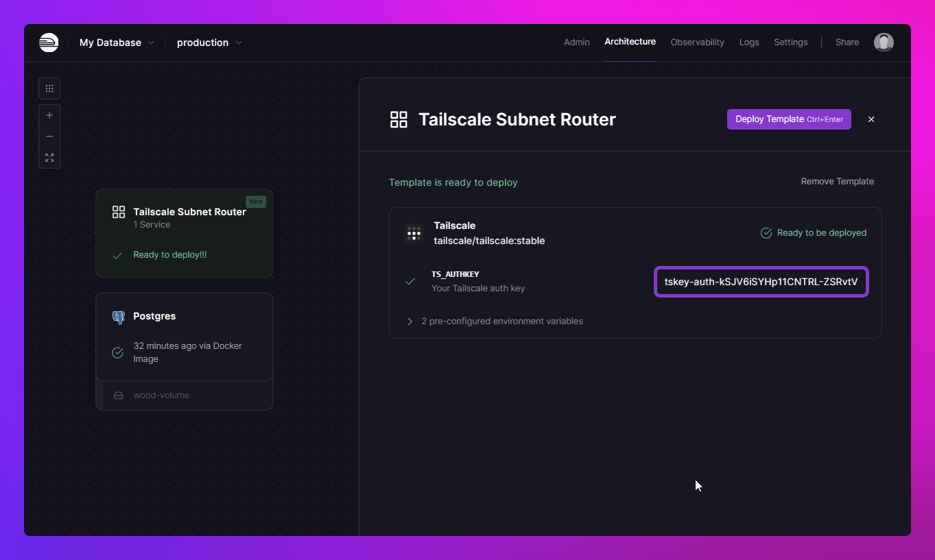Click the Tailscale service logo icon
Viewport: 935px width, 560px height.
(x=414, y=234)
